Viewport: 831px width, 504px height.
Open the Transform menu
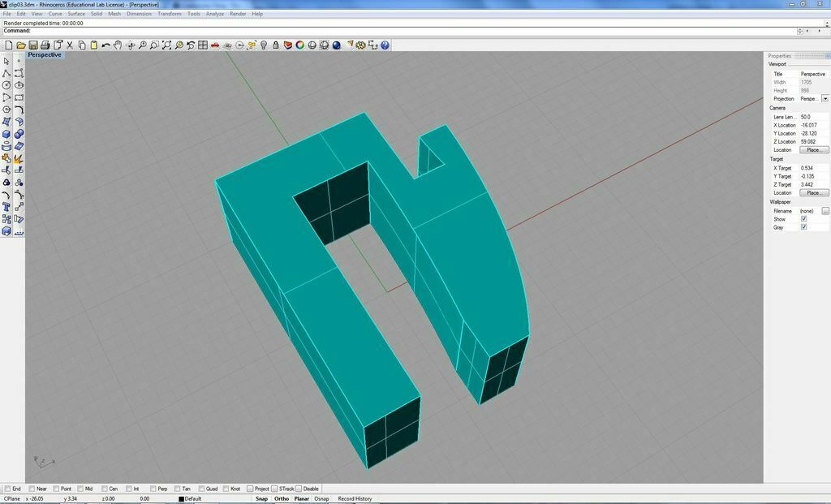169,14
